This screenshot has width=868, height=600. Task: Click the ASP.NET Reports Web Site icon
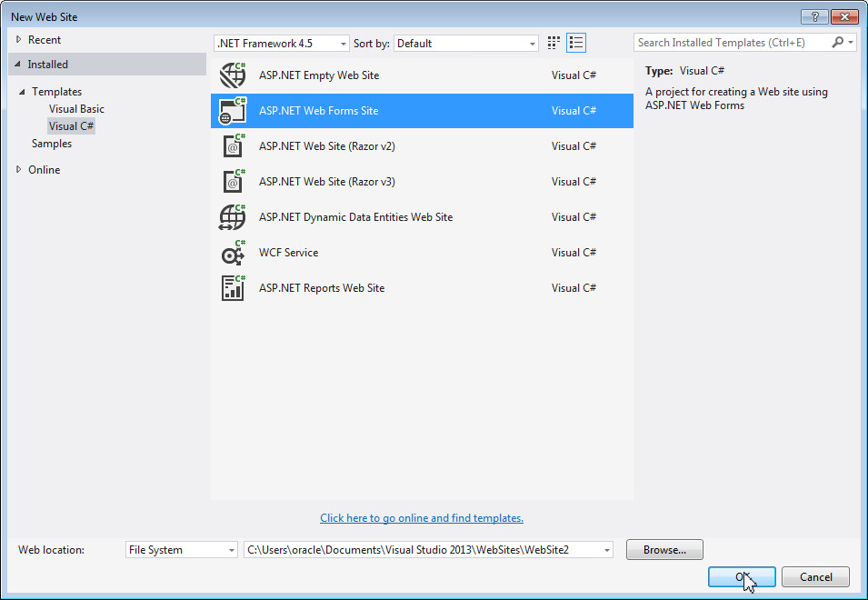coord(233,288)
